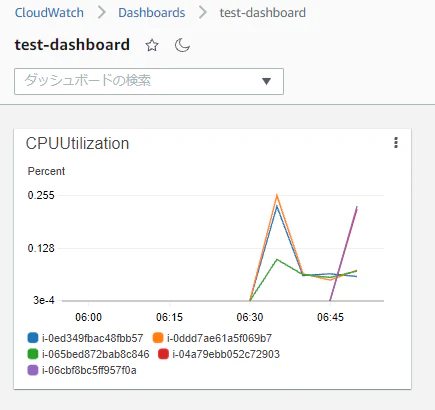Select legend label i-0ed349fbac48fbb57
The width and height of the screenshot is (435, 410).
tap(92, 338)
